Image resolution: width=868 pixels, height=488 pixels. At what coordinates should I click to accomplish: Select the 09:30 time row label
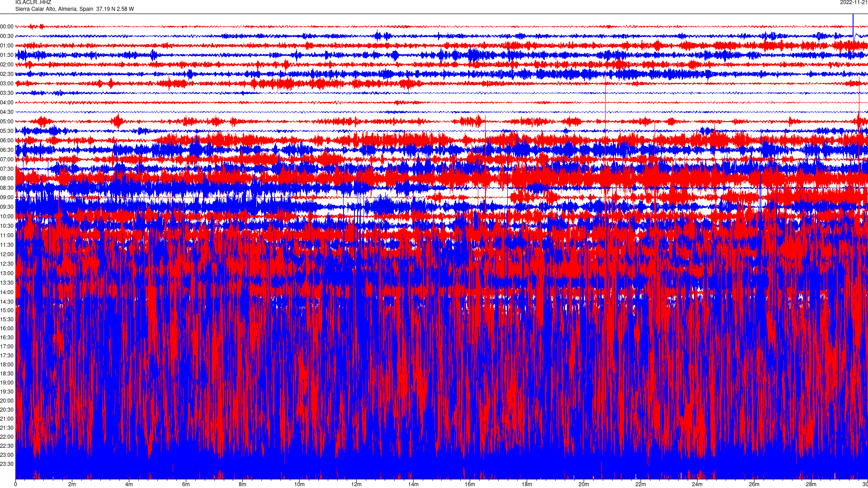(7, 207)
